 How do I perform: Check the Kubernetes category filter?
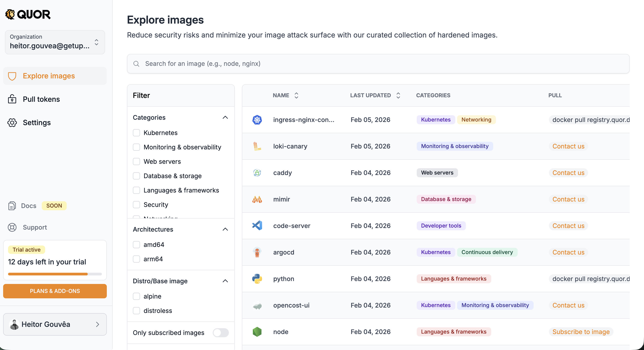[136, 133]
